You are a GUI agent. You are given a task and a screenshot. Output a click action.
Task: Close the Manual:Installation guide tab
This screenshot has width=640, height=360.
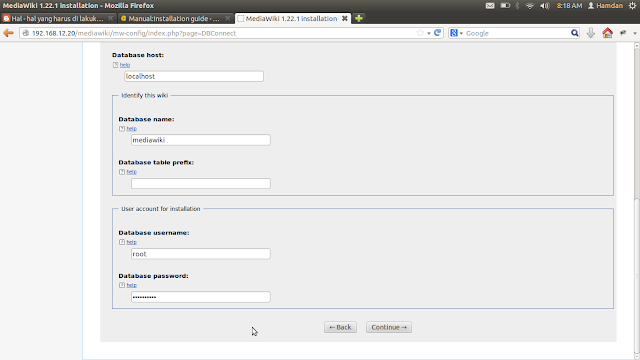pos(227,18)
